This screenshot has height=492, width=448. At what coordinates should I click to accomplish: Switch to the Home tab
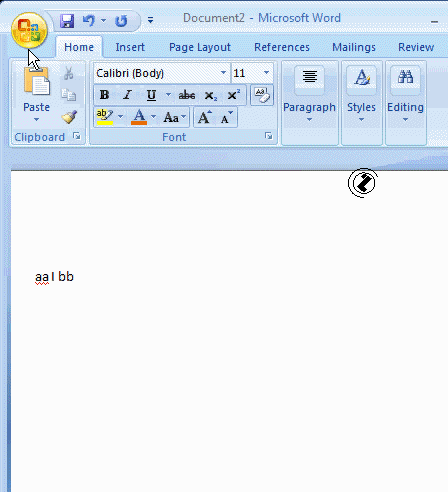[79, 47]
